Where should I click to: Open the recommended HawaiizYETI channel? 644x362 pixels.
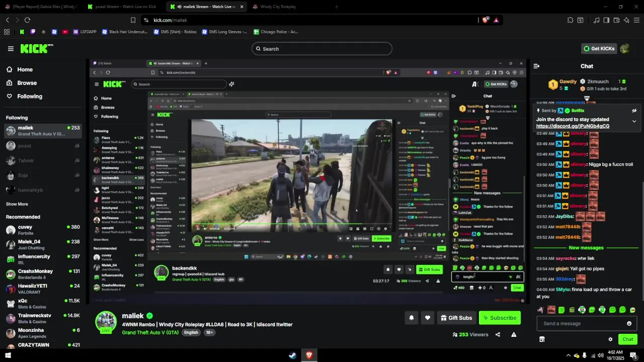tap(43, 289)
